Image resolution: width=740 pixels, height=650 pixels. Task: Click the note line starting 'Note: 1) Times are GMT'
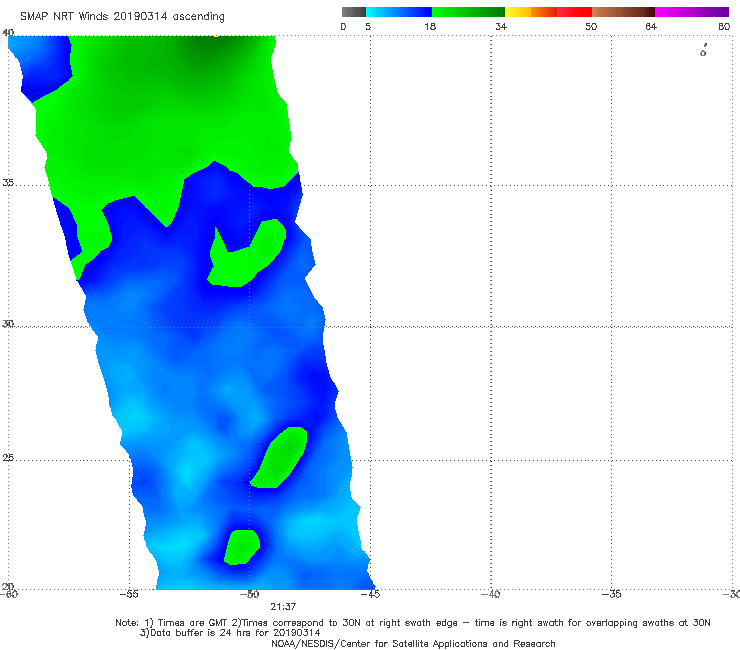pos(413,623)
